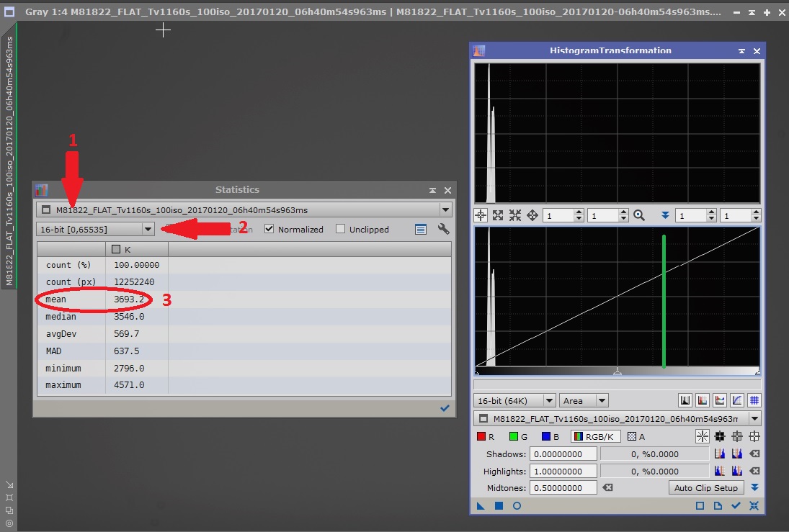Select the RGB/K combined channel

coord(596,436)
